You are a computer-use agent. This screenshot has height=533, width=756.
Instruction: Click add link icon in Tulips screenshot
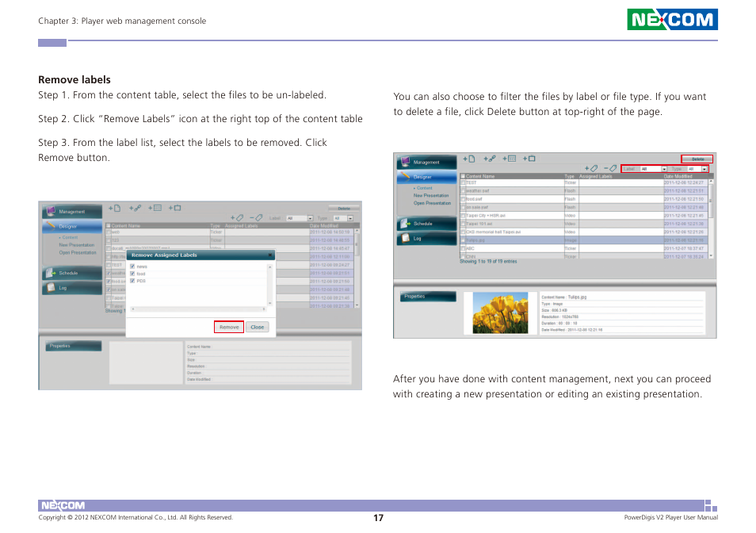490,159
